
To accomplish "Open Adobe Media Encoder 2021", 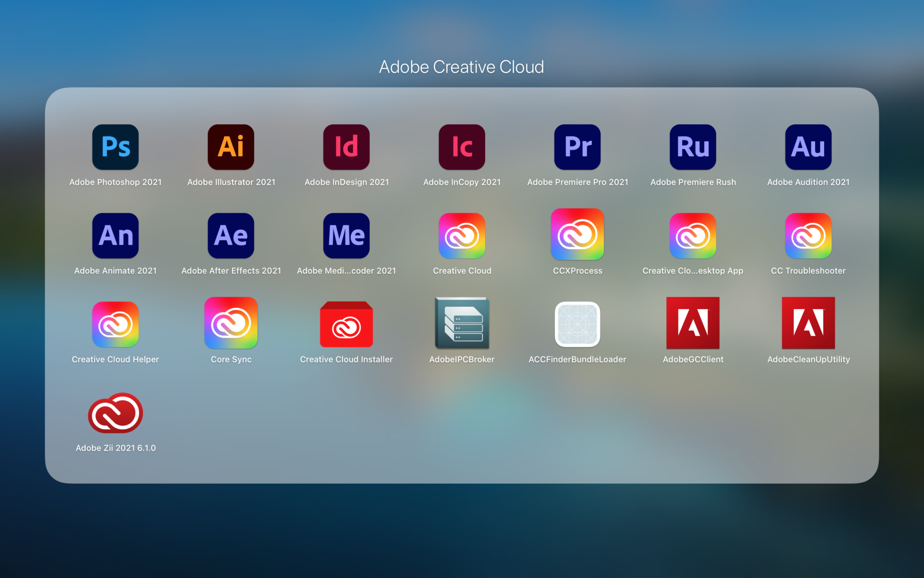I will [346, 235].
